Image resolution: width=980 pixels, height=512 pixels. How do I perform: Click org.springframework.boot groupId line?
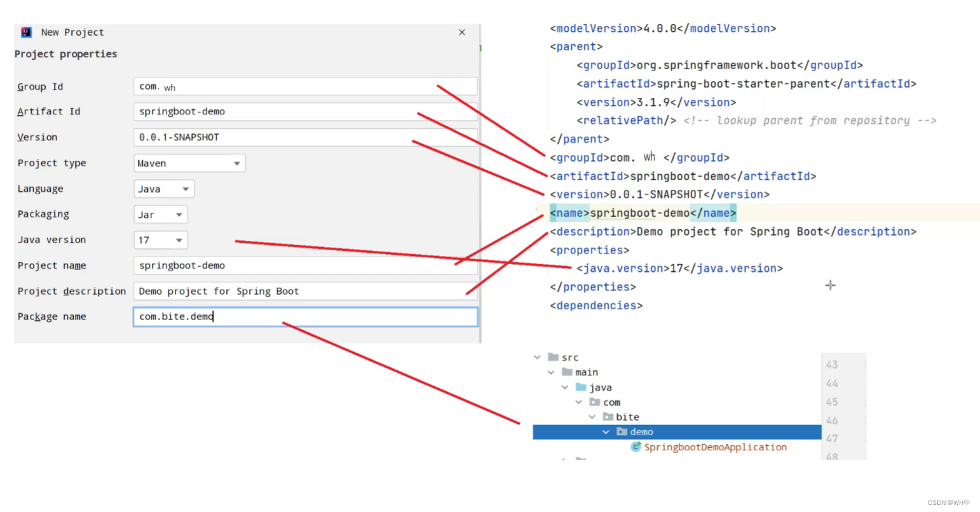pos(719,65)
